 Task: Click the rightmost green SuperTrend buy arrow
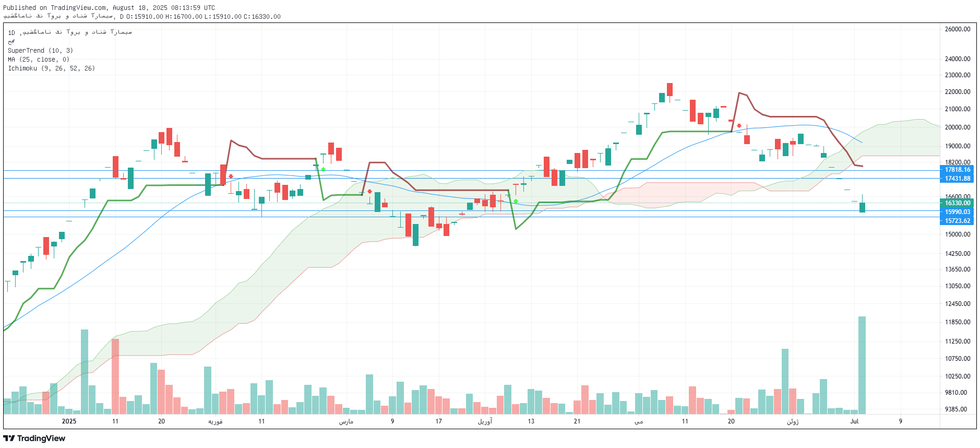click(x=516, y=201)
